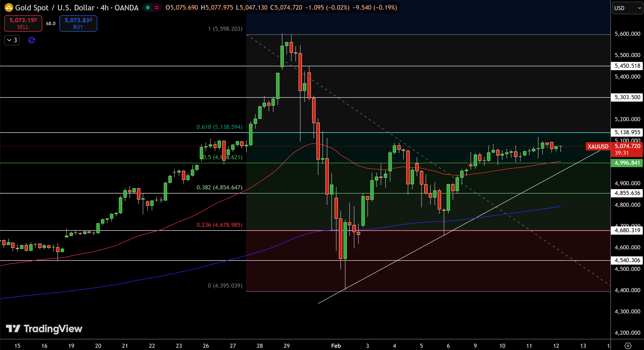Image resolution: width=644 pixels, height=350 pixels.
Task: Click the purple refresh circular arrows icon
Action: click(x=31, y=40)
